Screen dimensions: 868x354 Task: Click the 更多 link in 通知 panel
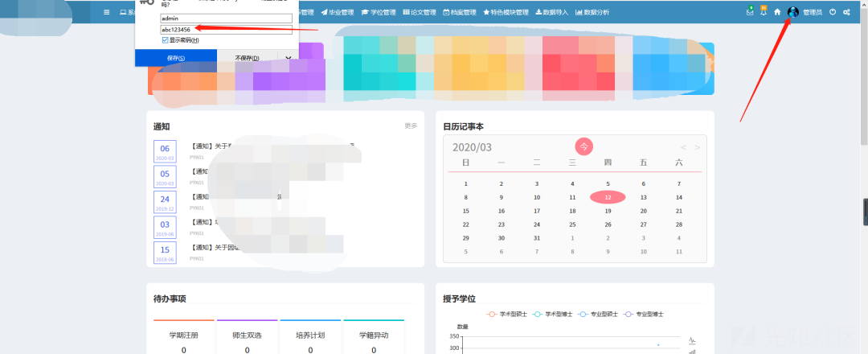coord(411,126)
